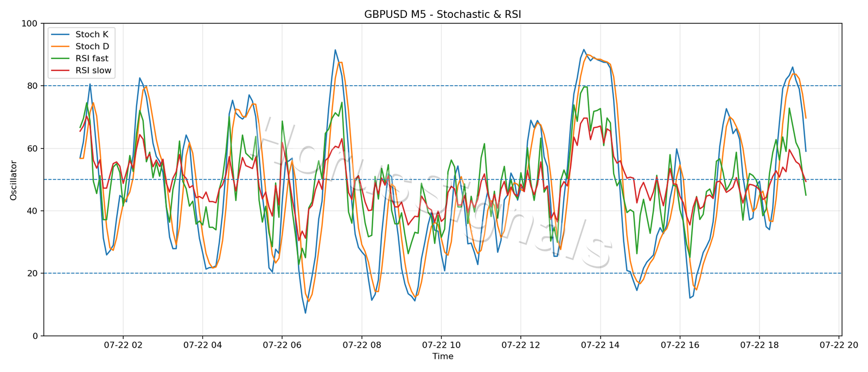868x372 pixels.
Task: Select the RSI fast legend label
Action: [x=92, y=59]
